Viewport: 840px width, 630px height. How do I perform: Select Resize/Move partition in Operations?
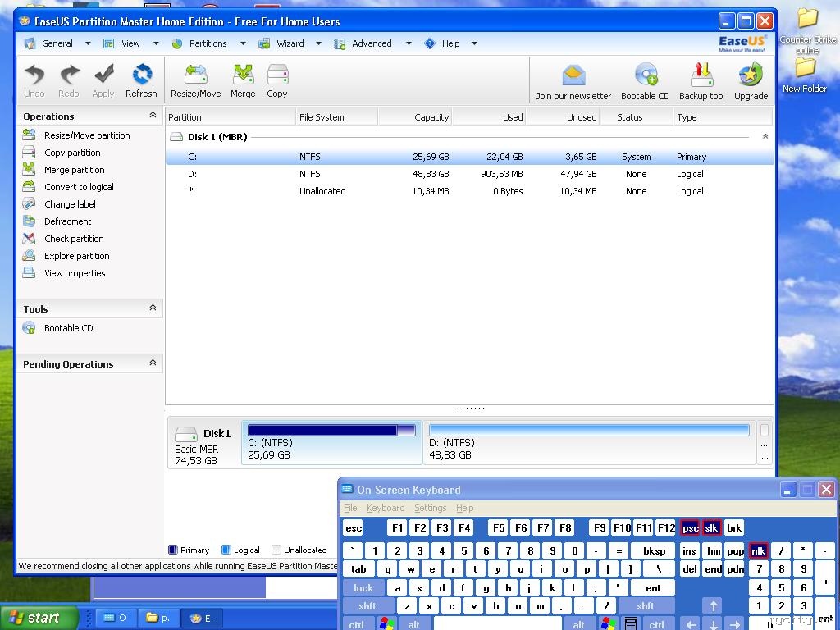87,135
